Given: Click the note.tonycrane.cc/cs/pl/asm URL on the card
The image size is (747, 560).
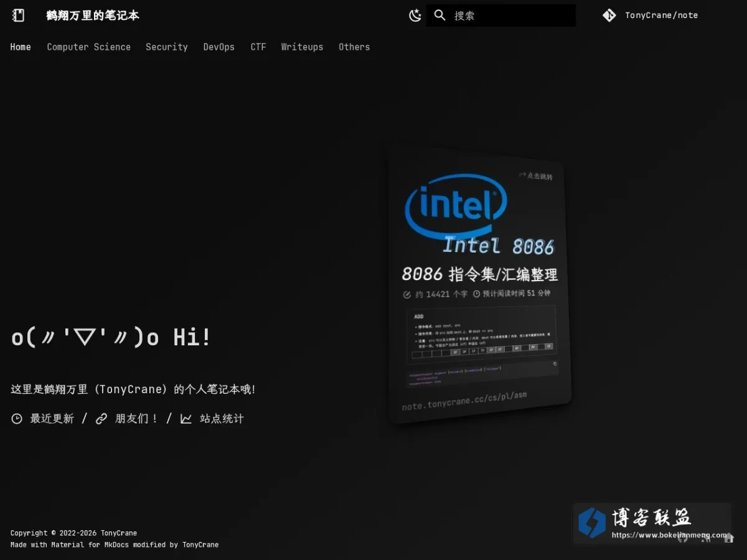Looking at the screenshot, I should coord(464,401).
